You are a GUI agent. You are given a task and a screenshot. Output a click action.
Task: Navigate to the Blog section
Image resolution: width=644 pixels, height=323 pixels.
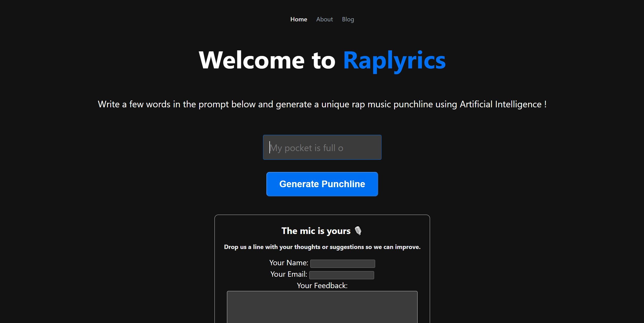(x=348, y=19)
